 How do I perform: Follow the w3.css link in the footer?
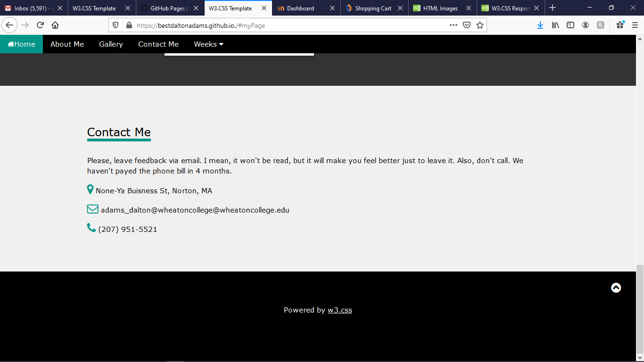pos(340,310)
